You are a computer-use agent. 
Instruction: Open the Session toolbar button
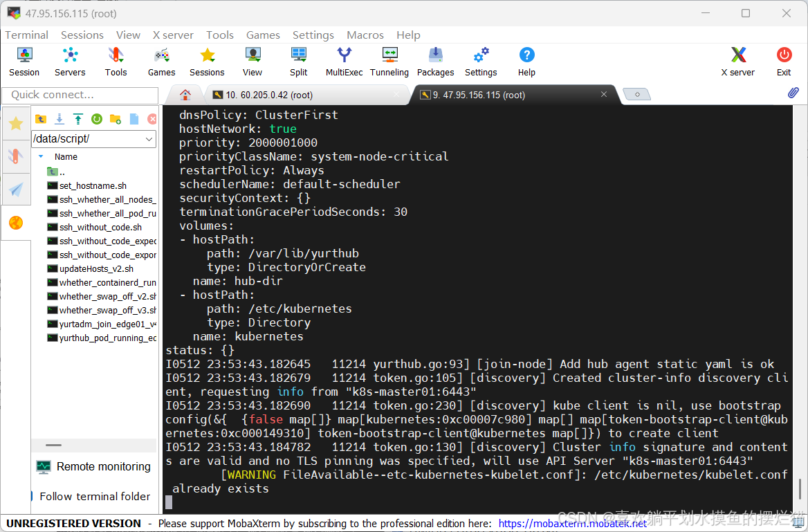tap(24, 62)
